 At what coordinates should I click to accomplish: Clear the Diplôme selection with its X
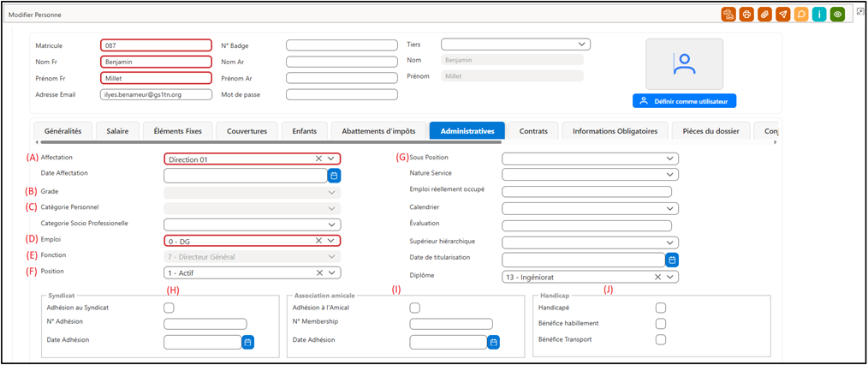[x=658, y=277]
